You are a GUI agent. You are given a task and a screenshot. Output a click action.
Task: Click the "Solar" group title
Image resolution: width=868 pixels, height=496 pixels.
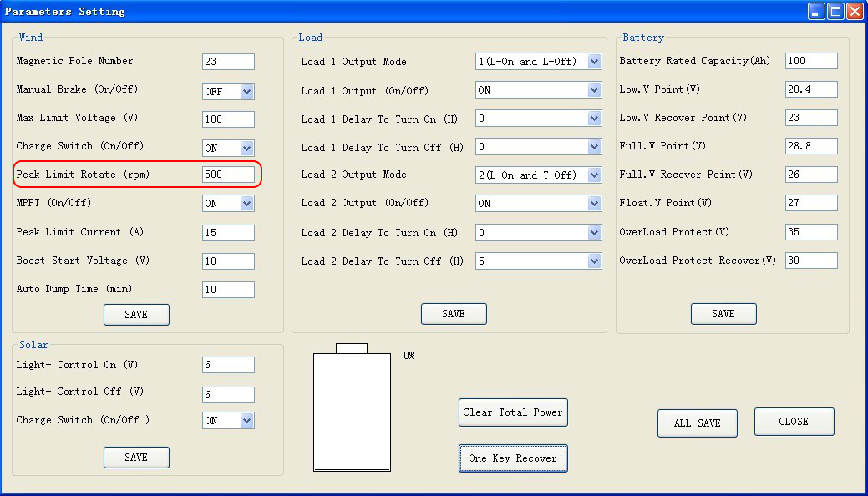pos(33,345)
